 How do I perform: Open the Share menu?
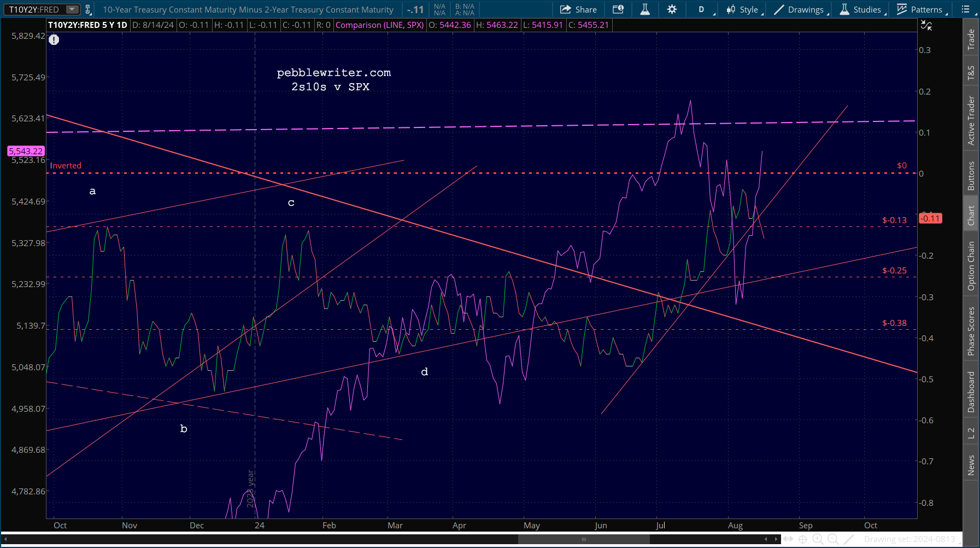tap(578, 9)
